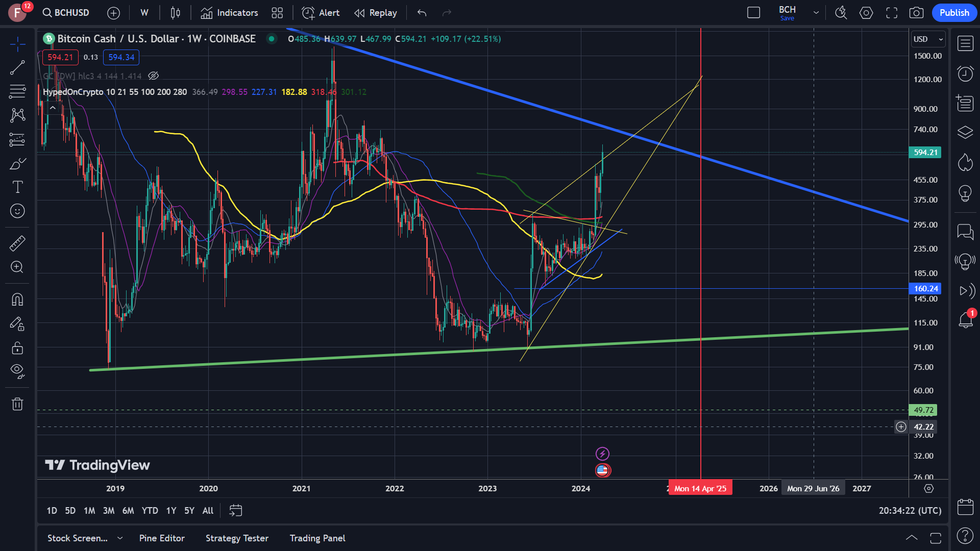Image resolution: width=980 pixels, height=551 pixels.
Task: Open indicator templates grid
Action: (x=277, y=13)
